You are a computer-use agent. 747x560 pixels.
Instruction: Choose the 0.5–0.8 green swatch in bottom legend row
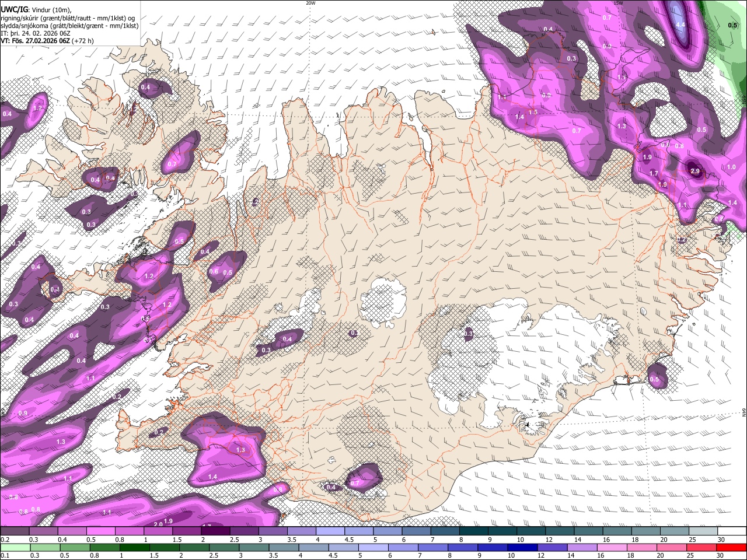(76, 547)
